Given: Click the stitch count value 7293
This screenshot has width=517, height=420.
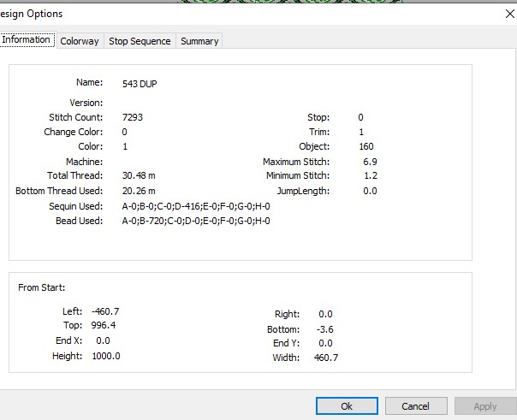Looking at the screenshot, I should 133,117.
